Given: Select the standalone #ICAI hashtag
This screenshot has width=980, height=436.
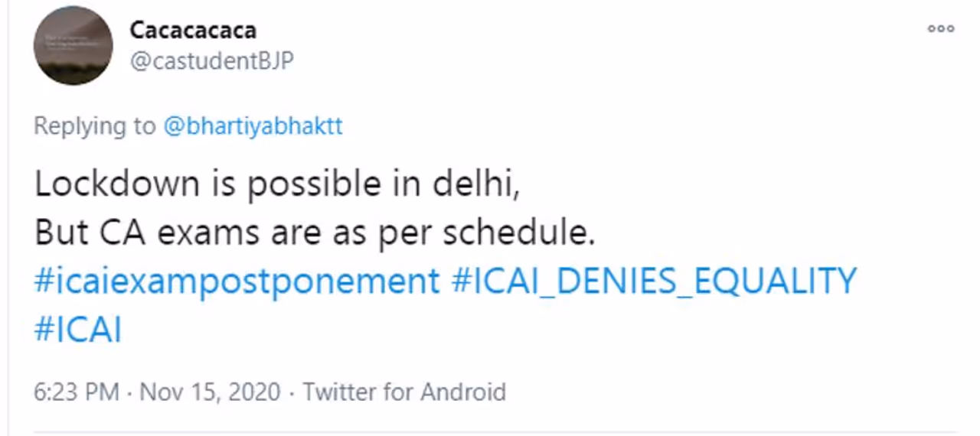Looking at the screenshot, I should coord(78,330).
